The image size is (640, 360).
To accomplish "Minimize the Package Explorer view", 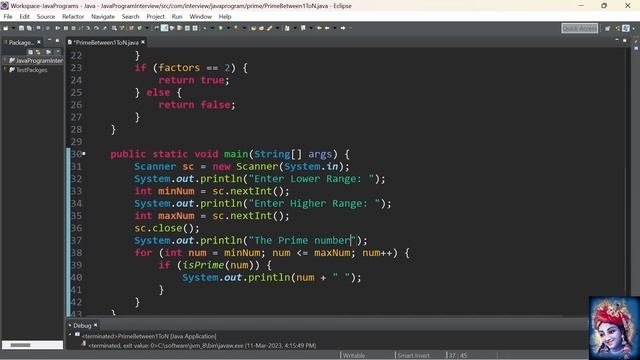I will click(x=49, y=40).
